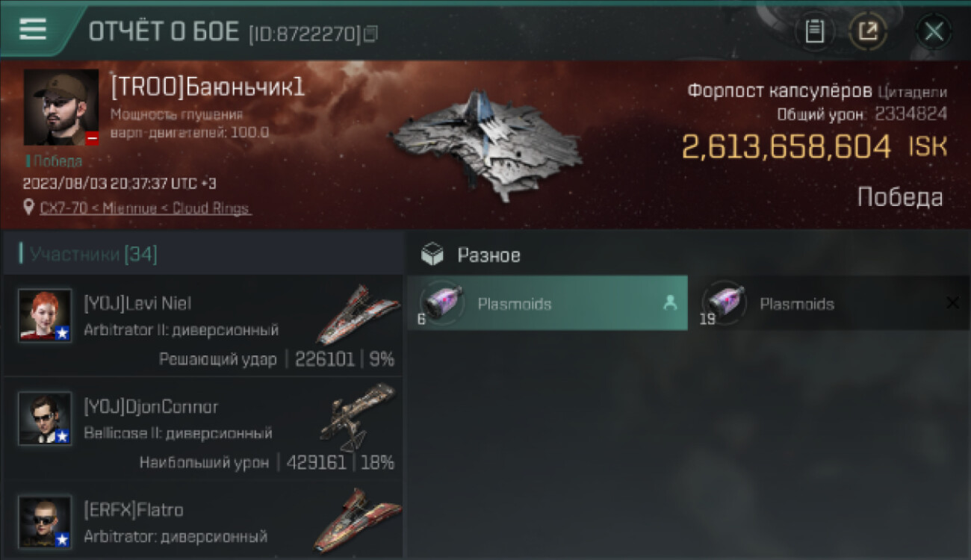View Flatro's Arbitrator ship icon
971x560 pixels.
(358, 520)
